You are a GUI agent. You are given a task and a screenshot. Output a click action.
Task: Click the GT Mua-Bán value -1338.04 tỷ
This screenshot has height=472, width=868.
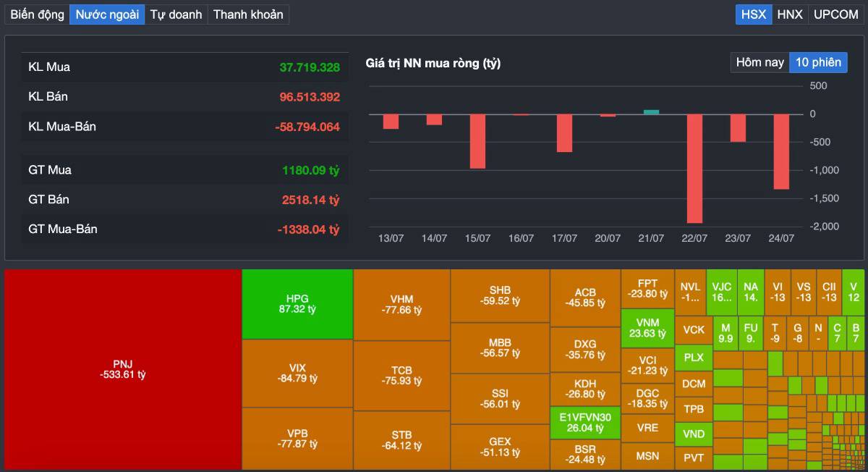click(308, 229)
